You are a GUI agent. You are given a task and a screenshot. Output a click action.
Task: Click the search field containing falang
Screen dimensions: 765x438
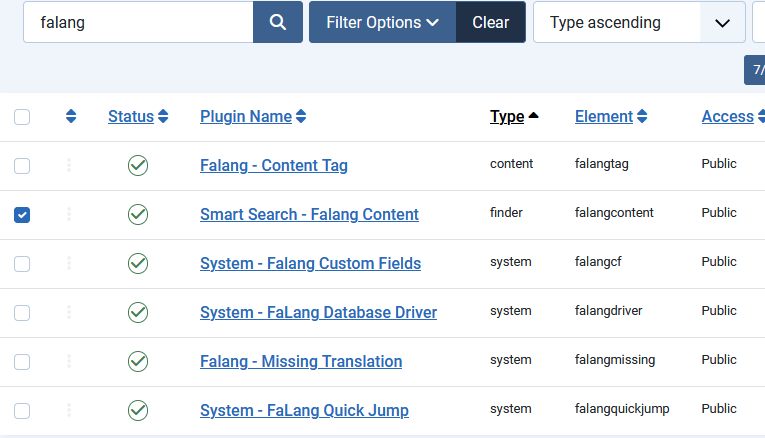(138, 22)
